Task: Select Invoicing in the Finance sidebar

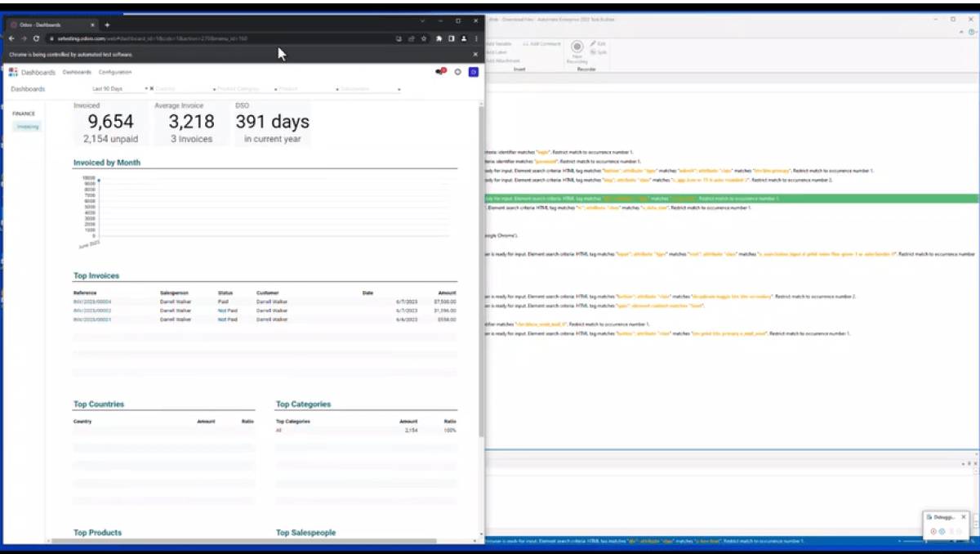Action: [28, 127]
